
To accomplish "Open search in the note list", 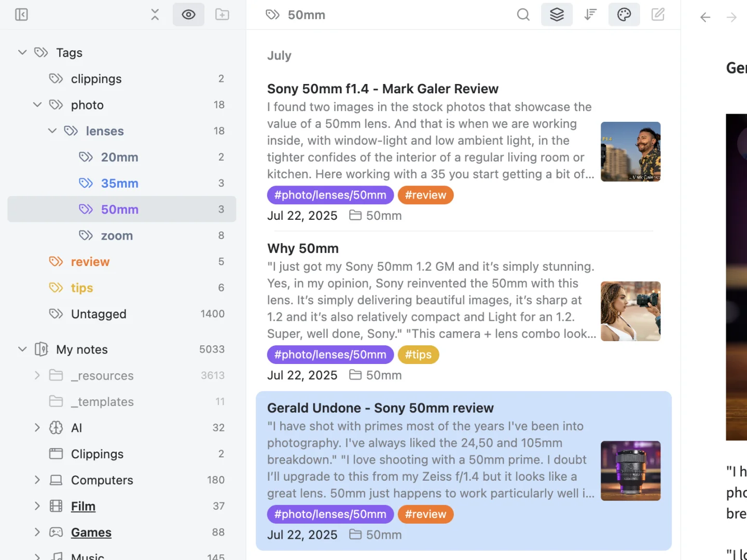I will [523, 15].
